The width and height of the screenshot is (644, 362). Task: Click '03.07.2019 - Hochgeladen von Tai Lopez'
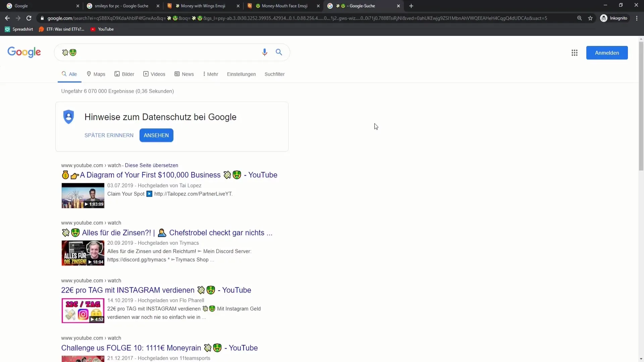[154, 185]
